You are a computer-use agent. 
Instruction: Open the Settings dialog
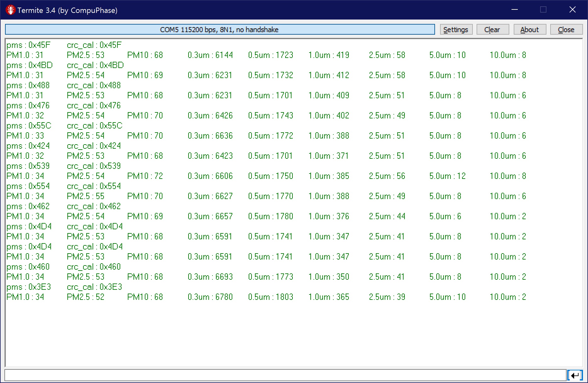[456, 30]
